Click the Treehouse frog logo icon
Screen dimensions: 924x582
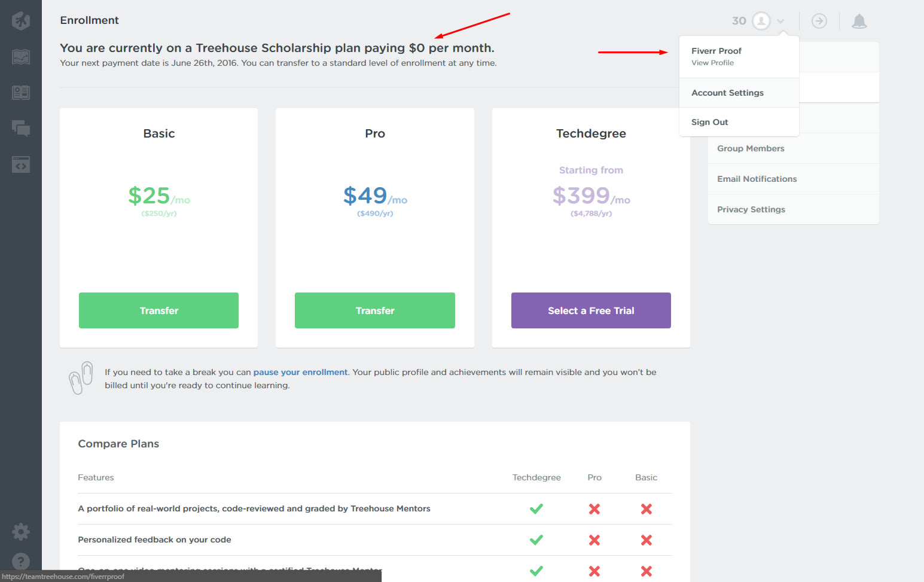coord(21,21)
